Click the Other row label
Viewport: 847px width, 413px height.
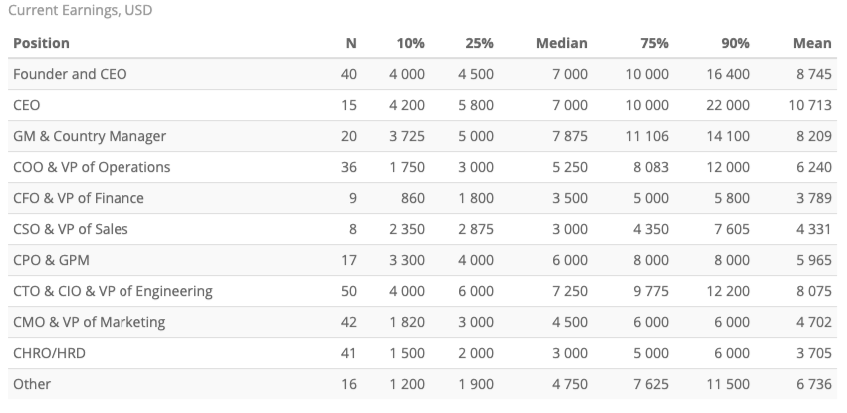32,384
